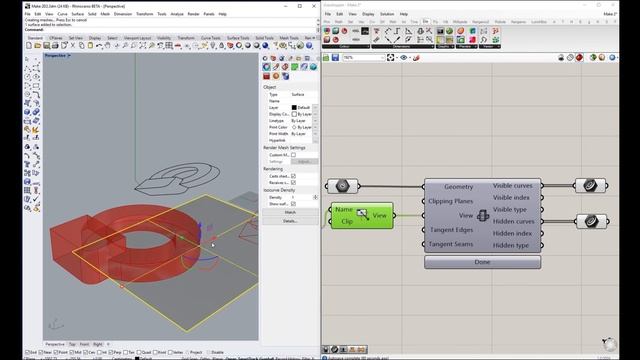Toggle the Show surface isocurve checkbox
640x360 pixels.
(x=293, y=204)
